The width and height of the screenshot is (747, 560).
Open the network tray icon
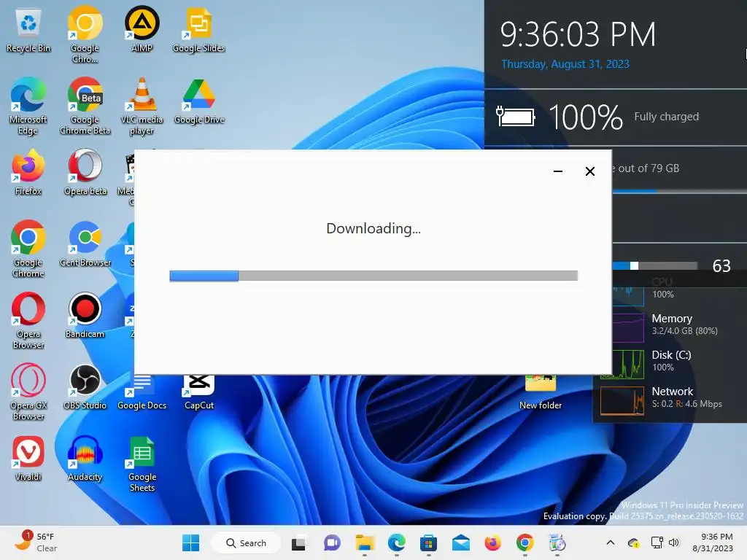[x=657, y=542]
